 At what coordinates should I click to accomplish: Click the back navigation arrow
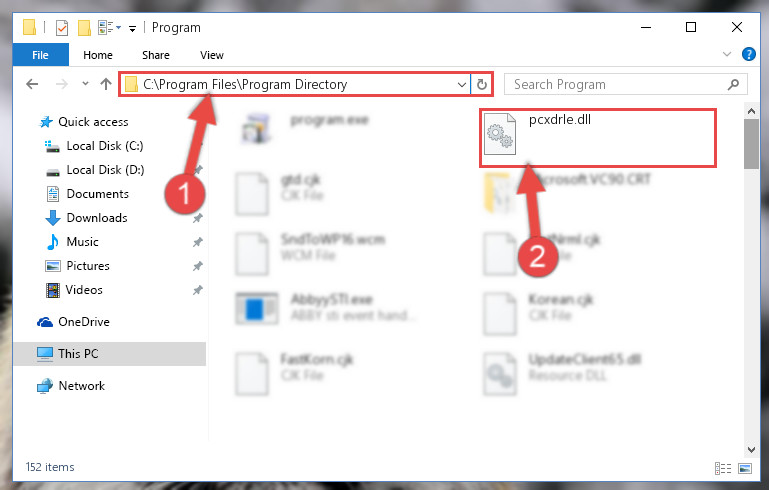click(32, 84)
